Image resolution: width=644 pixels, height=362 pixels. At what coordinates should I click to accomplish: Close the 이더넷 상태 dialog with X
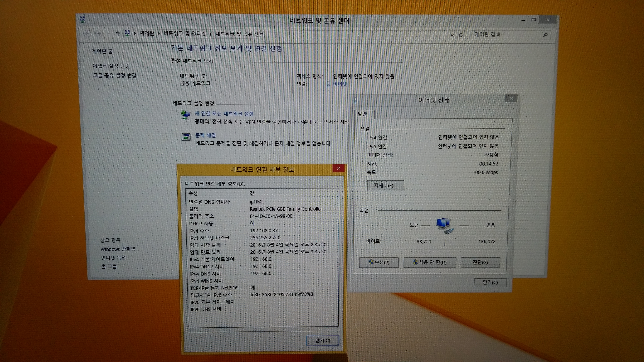(x=511, y=98)
